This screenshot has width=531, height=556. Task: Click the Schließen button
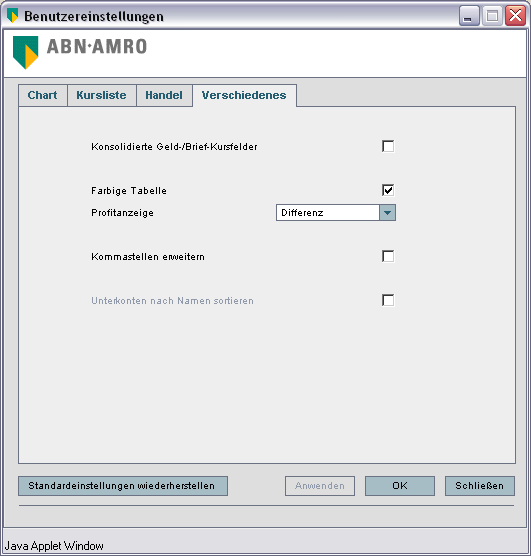pos(480,486)
